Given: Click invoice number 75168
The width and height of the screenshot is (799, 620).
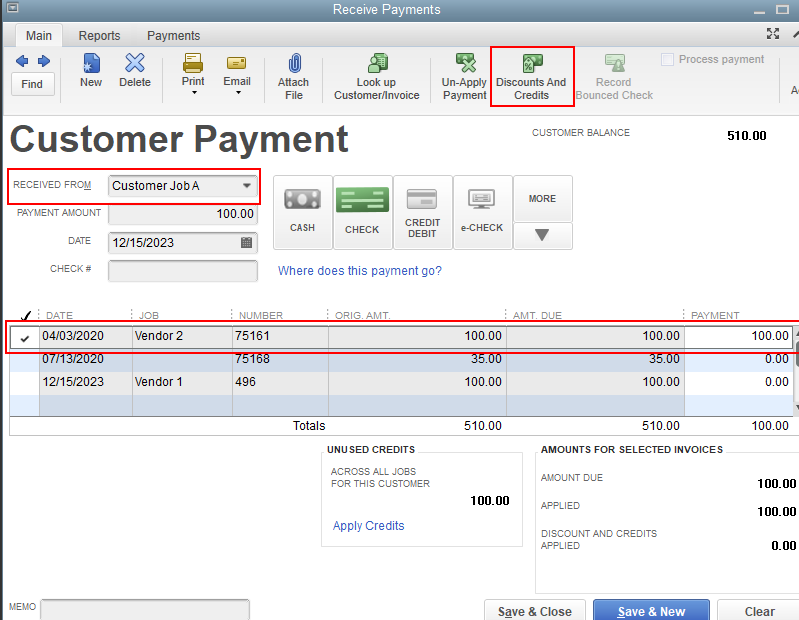Looking at the screenshot, I should pos(252,359).
